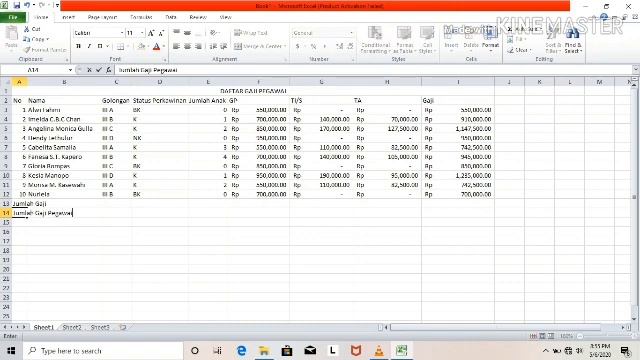Select column B header
640x360 pixels.
click(x=64, y=82)
